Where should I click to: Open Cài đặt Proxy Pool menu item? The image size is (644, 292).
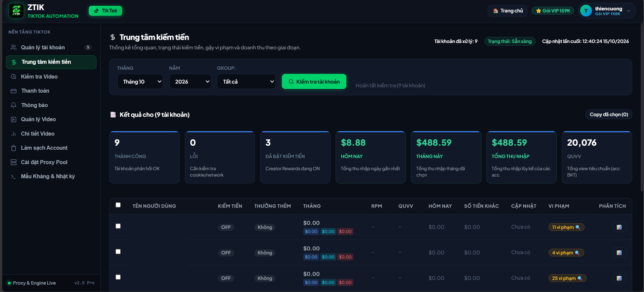pyautogui.click(x=51, y=162)
